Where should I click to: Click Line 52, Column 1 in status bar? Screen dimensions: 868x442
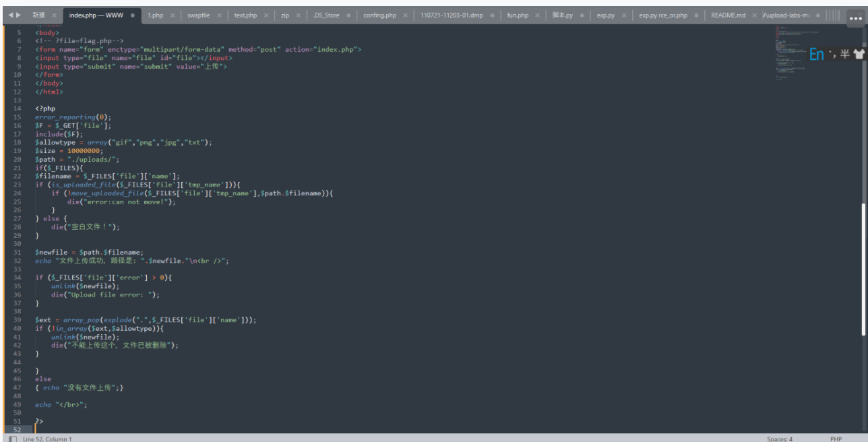coord(47,439)
